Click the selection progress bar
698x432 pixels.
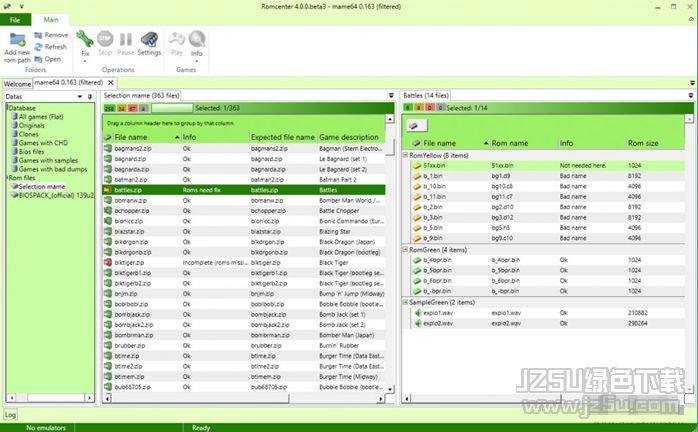[171, 107]
